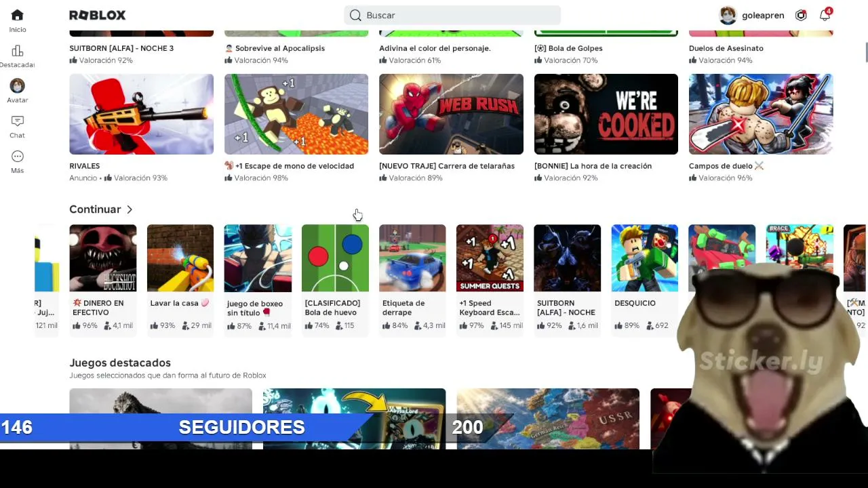Click the Valoración 61% rating text
The height and width of the screenshot is (488, 868).
[x=416, y=60]
